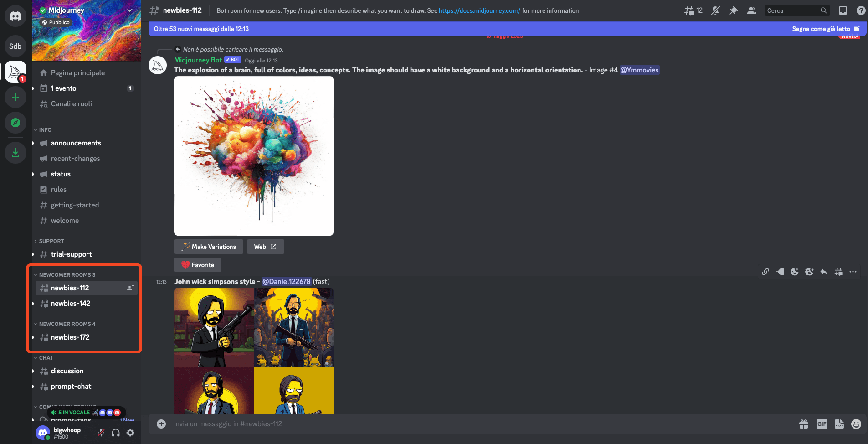
Task: Toggle channel notification bell icon
Action: click(716, 10)
